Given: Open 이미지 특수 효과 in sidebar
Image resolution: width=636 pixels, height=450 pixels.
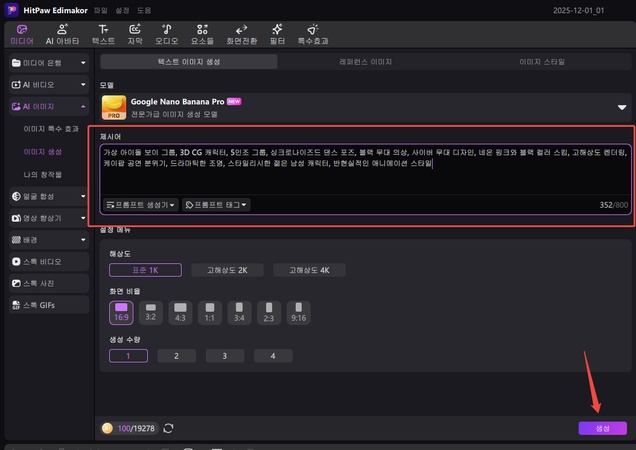Looking at the screenshot, I should tap(51, 129).
